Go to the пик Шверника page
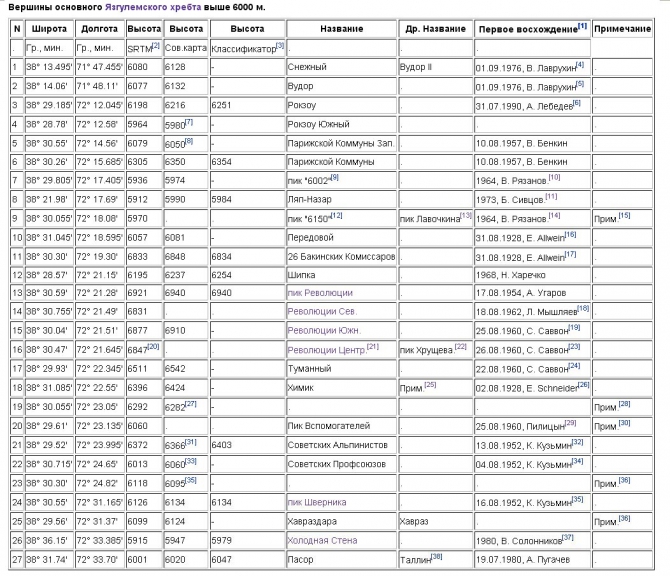Image resolution: width=670 pixels, height=576 pixels. point(316,502)
